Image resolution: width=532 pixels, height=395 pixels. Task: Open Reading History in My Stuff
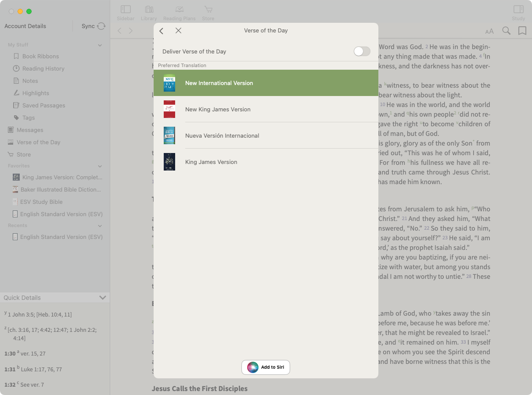[43, 68]
